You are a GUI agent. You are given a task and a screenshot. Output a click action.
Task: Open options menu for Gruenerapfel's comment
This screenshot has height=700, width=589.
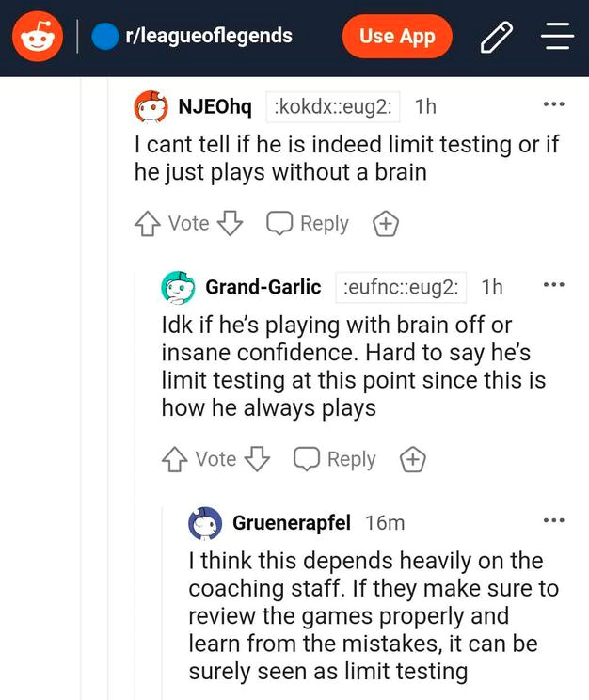(x=553, y=519)
